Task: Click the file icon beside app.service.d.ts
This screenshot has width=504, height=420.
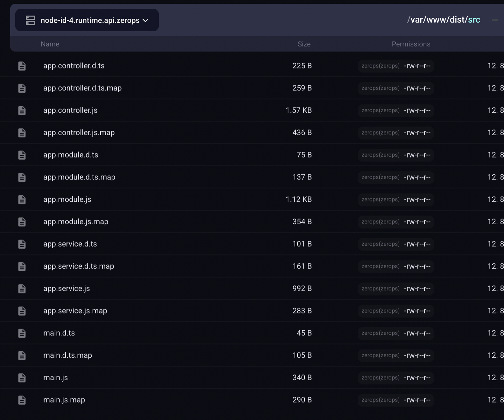Action: point(22,244)
